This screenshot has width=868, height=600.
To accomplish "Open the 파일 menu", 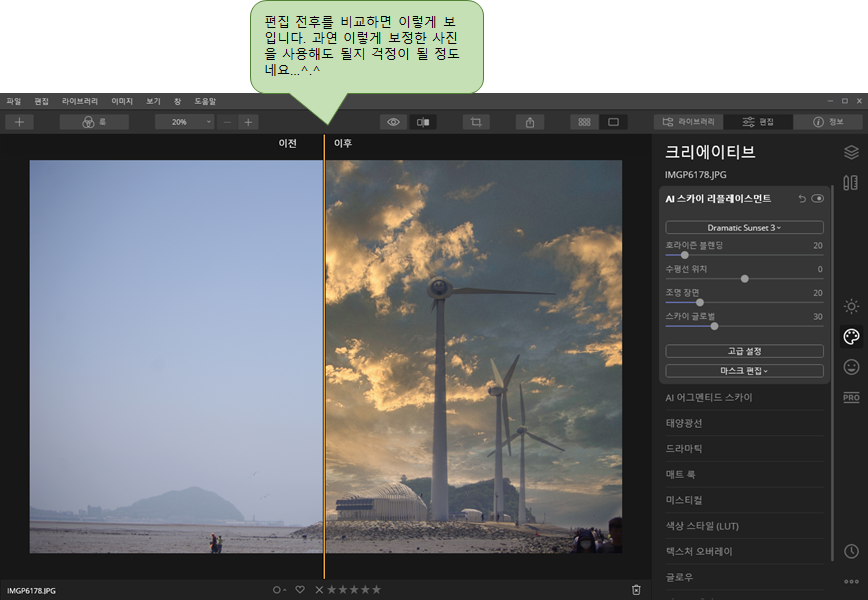I will coord(14,101).
